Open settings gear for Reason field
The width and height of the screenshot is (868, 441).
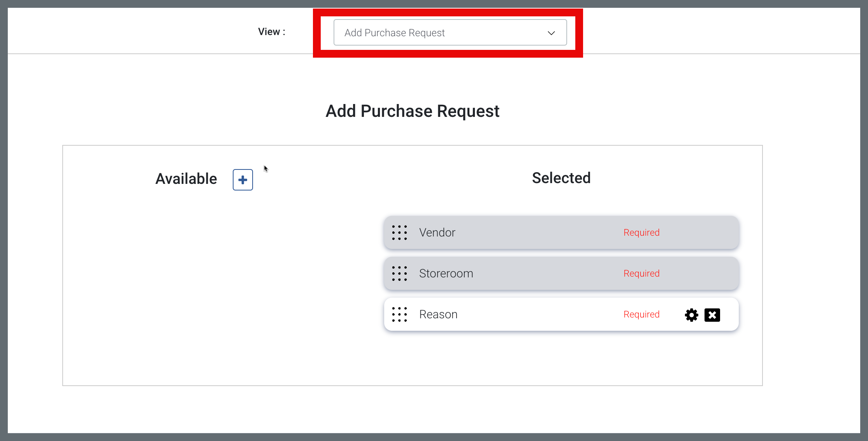tap(691, 315)
